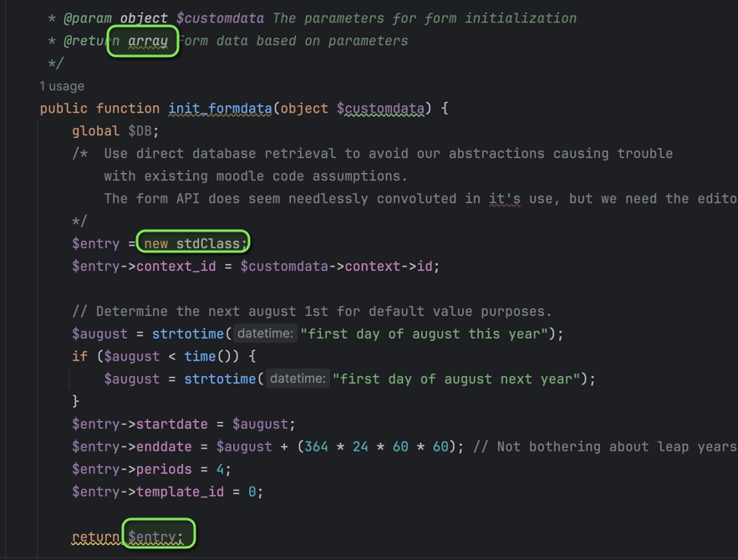
Task: Click the "public" visibility keyword
Action: tap(64, 109)
